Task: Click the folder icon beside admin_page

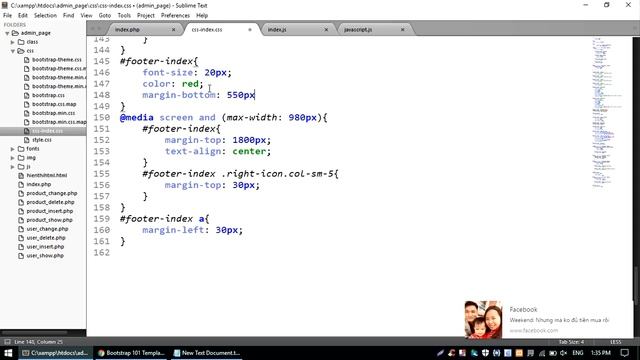Action: (x=15, y=33)
